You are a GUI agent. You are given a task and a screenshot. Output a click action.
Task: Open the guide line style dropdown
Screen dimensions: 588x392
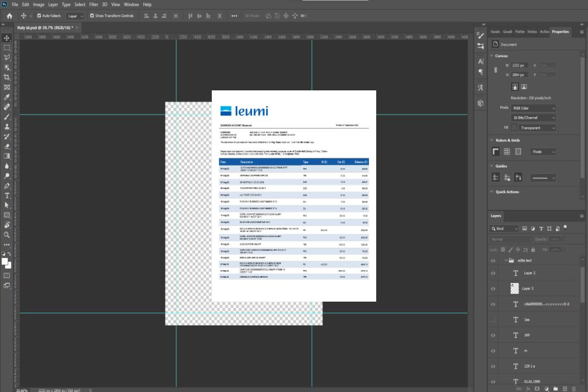[543, 178]
